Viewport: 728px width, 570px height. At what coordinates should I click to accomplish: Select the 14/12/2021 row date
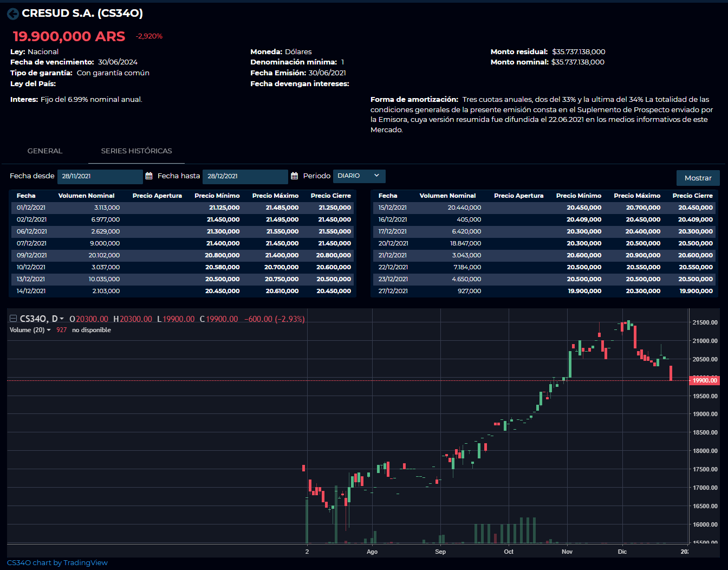click(x=31, y=291)
